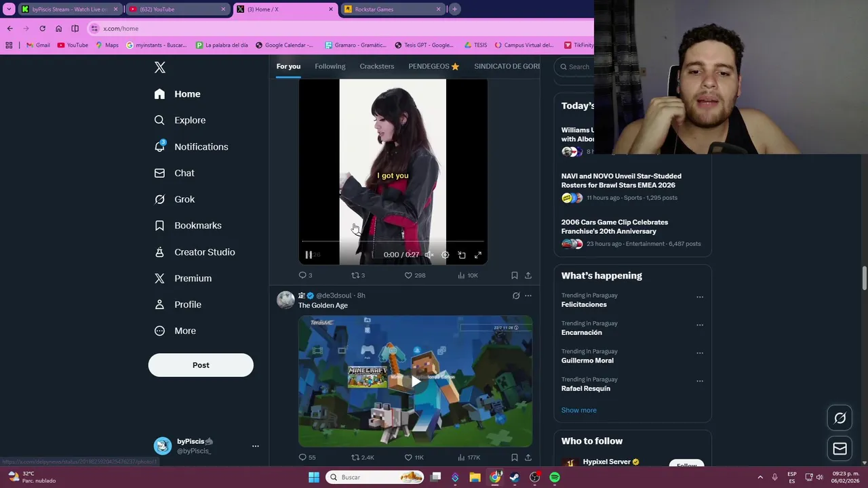Viewport: 868px width, 488px height.
Task: Open Spotify from the taskbar
Action: (x=555, y=477)
